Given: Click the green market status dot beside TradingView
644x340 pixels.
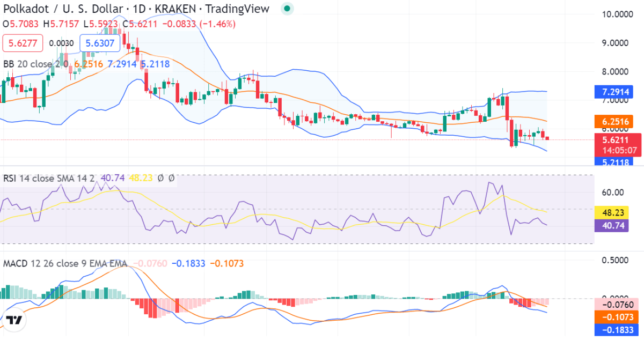Looking at the screenshot, I should coord(288,9).
